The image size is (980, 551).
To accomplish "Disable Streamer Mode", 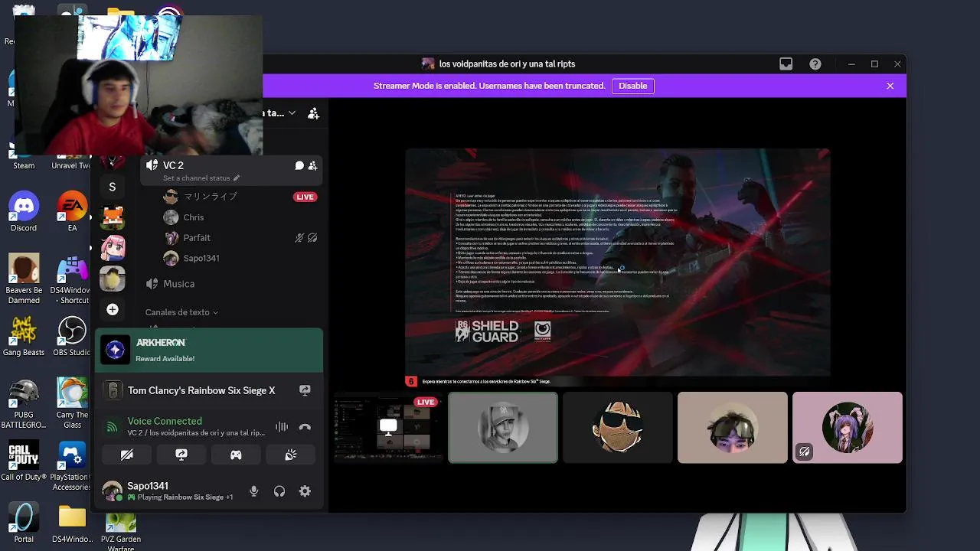I will point(633,86).
